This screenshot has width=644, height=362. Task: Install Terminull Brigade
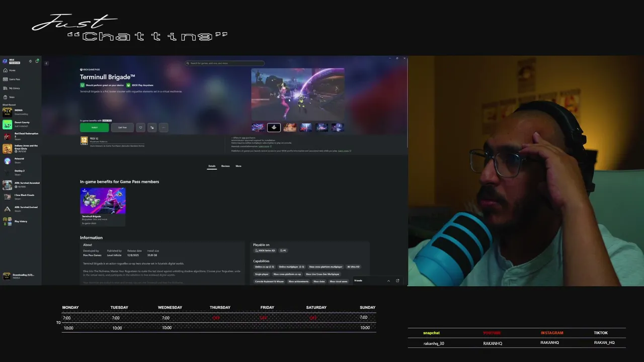tap(94, 127)
